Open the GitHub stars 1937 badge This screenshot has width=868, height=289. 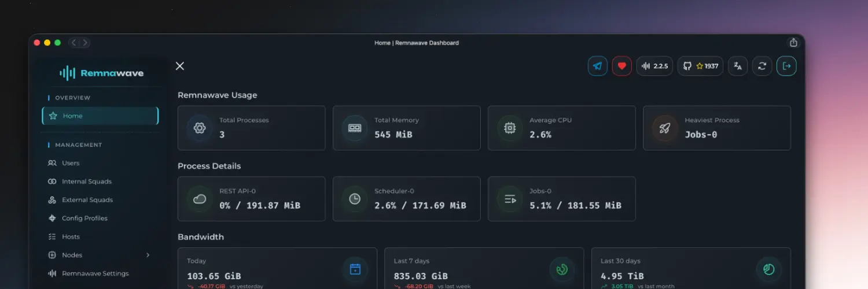(x=700, y=66)
